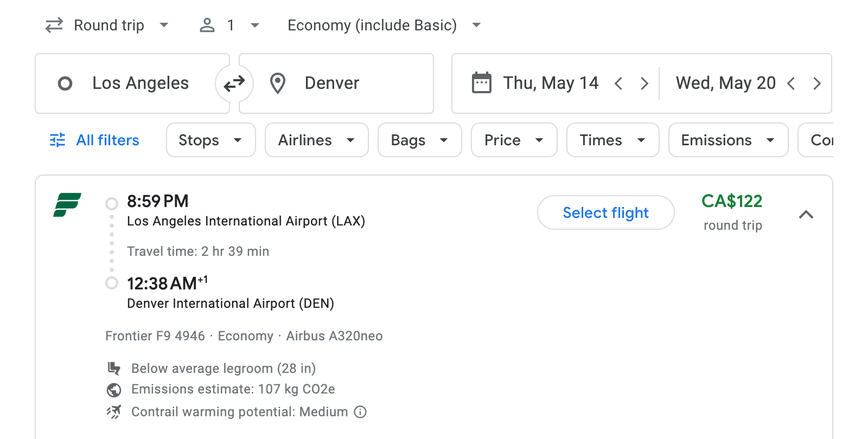Open the Round trip selector
Image resolution: width=868 pixels, height=439 pixels.
coord(107,25)
